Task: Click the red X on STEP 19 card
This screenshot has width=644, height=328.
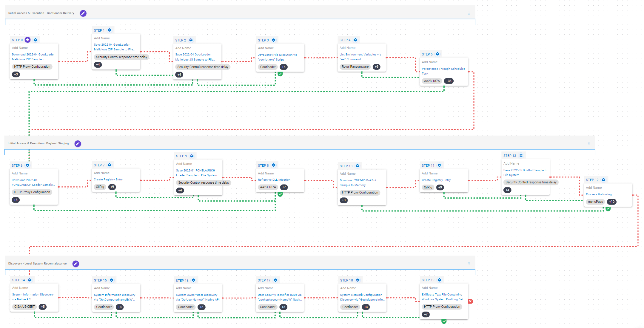Action: 471,301
